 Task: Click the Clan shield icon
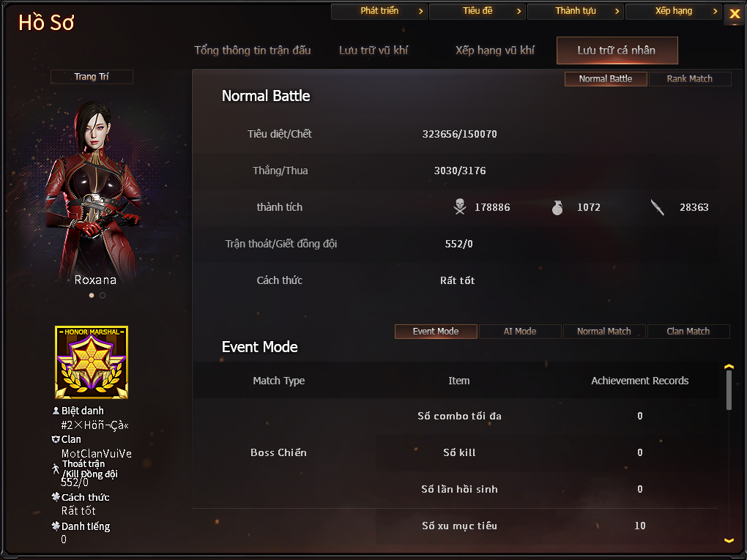tap(55, 439)
